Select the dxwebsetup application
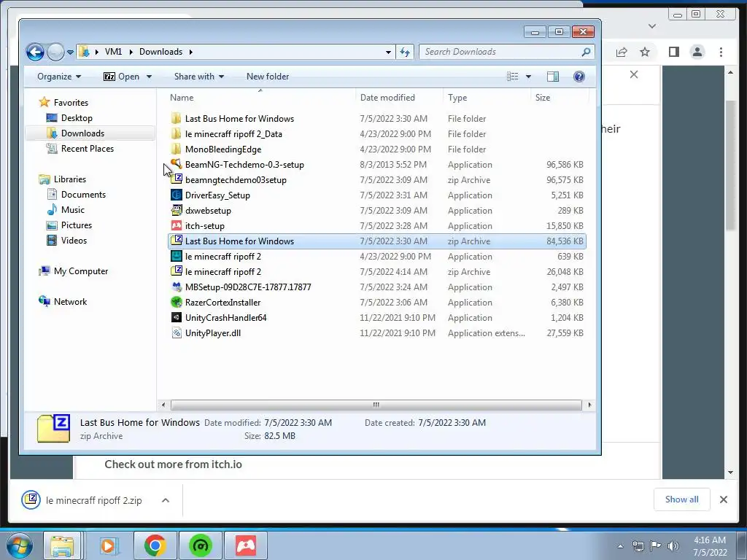Viewport: 747px width, 560px height. point(377,211)
